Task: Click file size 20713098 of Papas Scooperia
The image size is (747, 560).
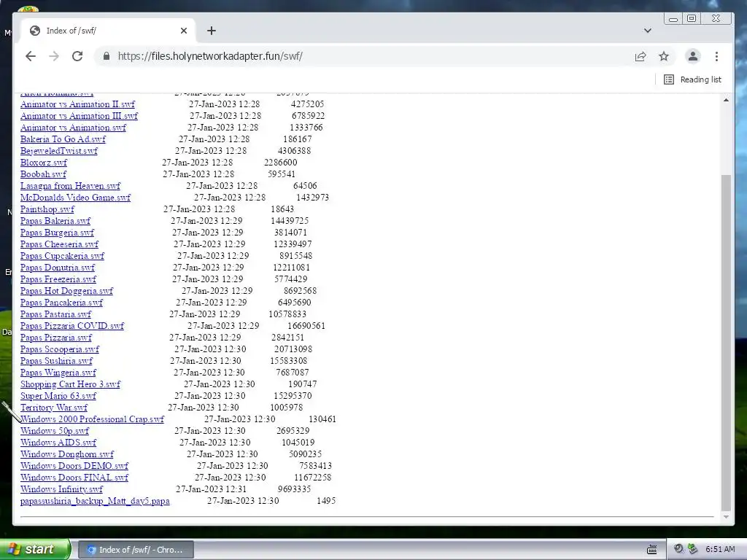Action: (x=293, y=349)
